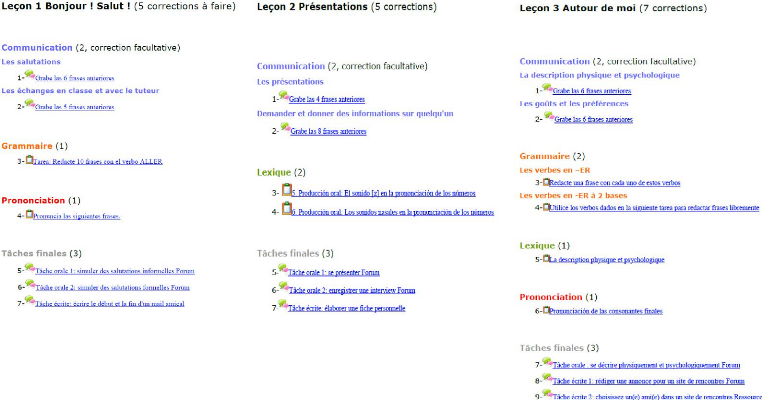Click forum icon beside élaborer une fiche personnelle
This screenshot has width=762, height=400.
tap(283, 305)
